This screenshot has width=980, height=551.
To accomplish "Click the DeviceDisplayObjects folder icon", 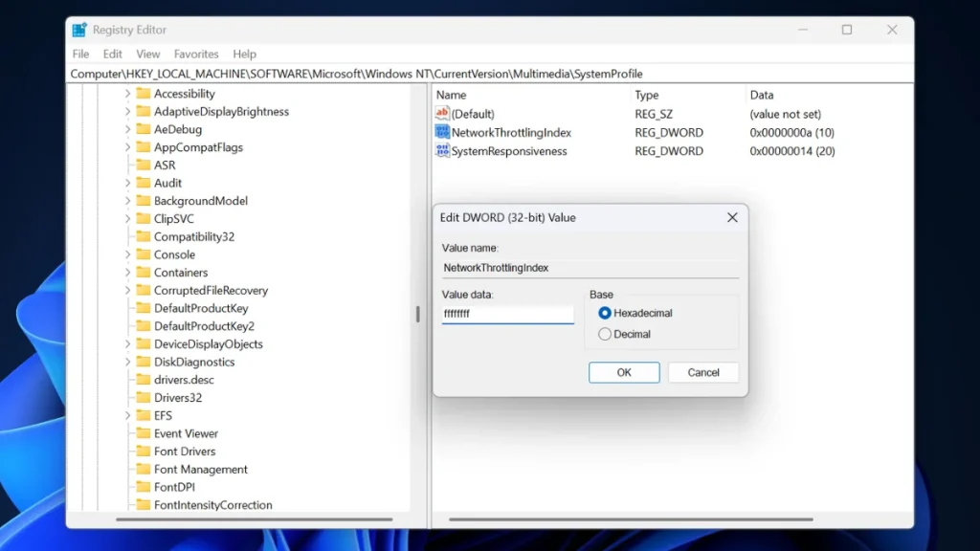I will (x=144, y=344).
